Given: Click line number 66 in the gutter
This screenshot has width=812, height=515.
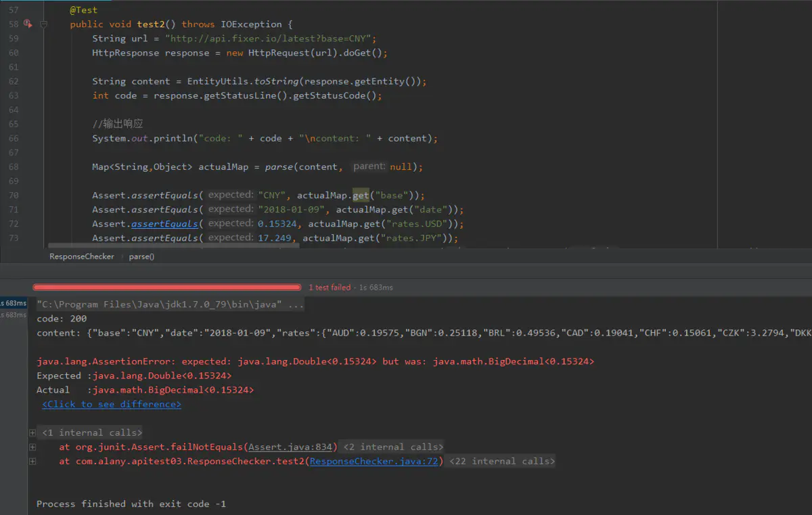Looking at the screenshot, I should [x=14, y=138].
